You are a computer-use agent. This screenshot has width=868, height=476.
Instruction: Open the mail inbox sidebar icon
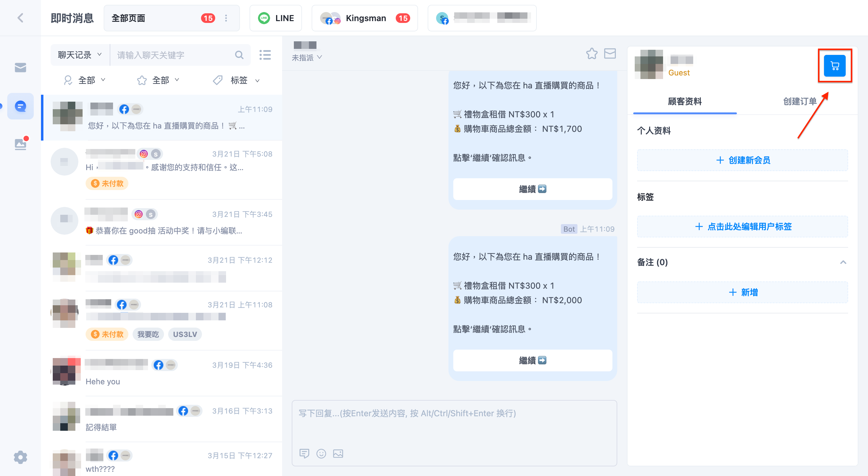pyautogui.click(x=20, y=68)
